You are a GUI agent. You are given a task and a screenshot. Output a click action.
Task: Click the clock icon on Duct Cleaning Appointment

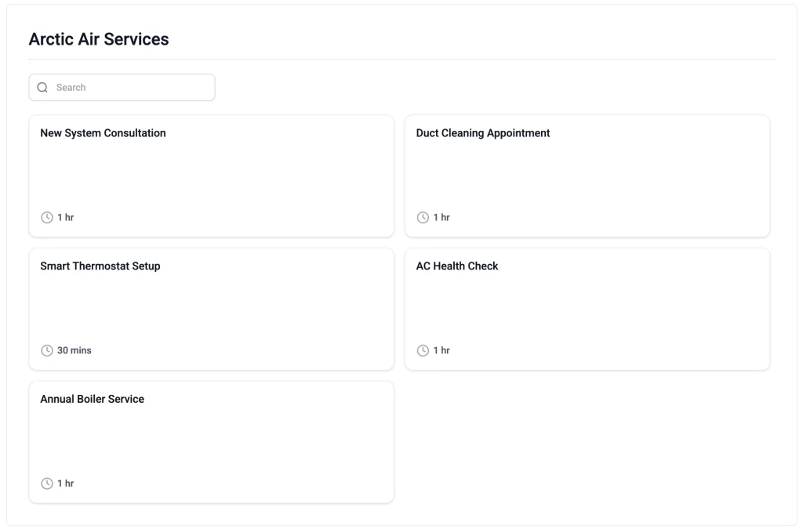pos(423,217)
